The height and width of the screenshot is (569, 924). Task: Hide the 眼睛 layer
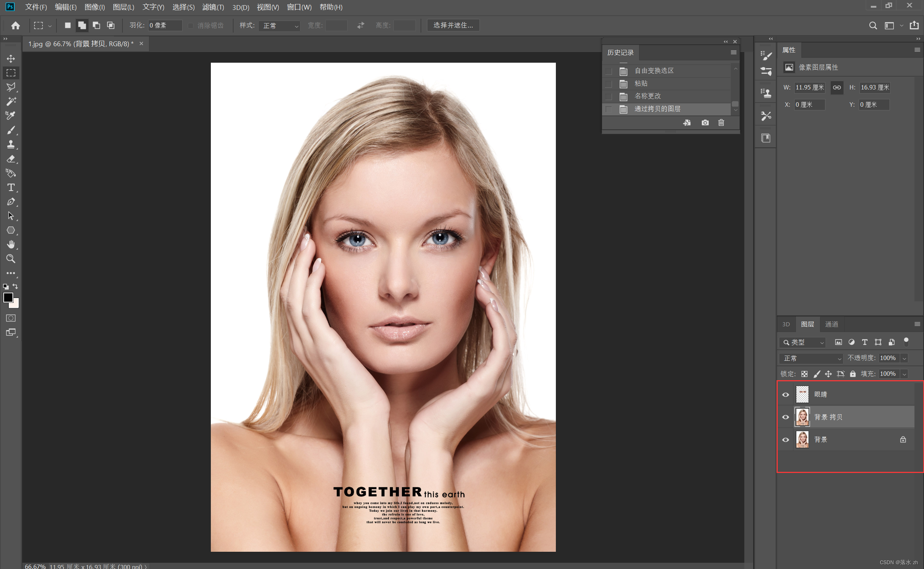point(785,395)
